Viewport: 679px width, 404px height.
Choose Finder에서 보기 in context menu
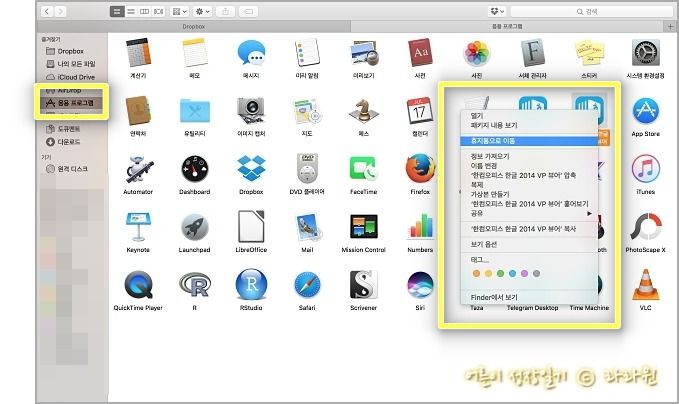[x=494, y=297]
